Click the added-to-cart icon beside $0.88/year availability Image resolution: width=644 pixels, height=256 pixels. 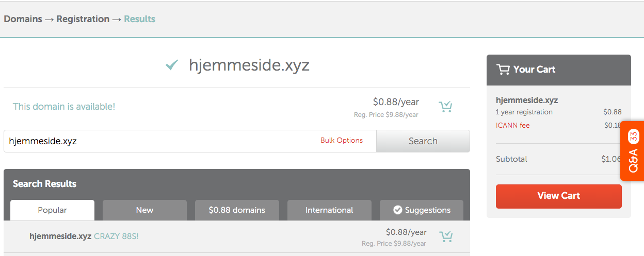pyautogui.click(x=445, y=107)
